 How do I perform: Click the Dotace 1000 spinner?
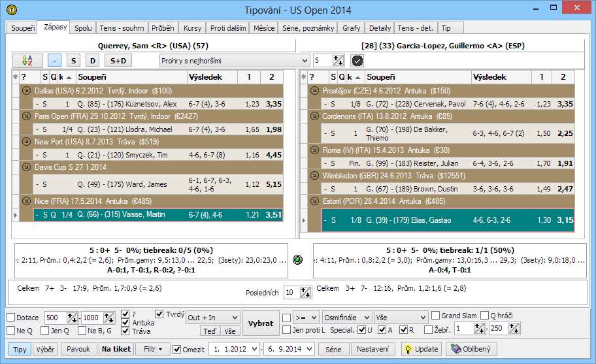point(109,318)
